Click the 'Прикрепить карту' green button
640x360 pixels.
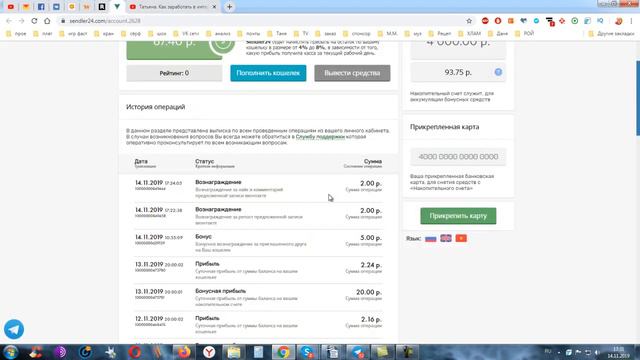458,216
